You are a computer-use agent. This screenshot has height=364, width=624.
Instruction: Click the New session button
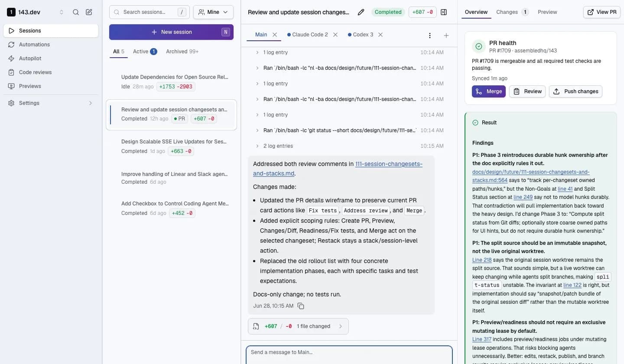click(x=171, y=32)
